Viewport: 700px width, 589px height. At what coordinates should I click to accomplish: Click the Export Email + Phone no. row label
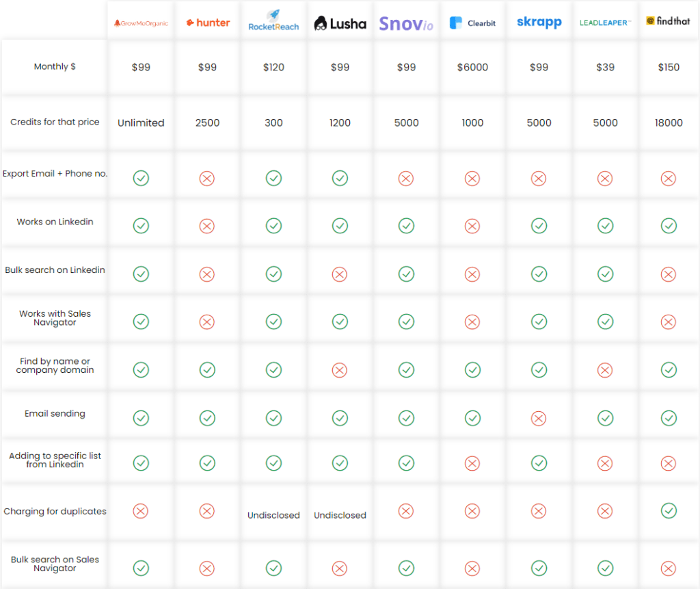click(x=55, y=173)
